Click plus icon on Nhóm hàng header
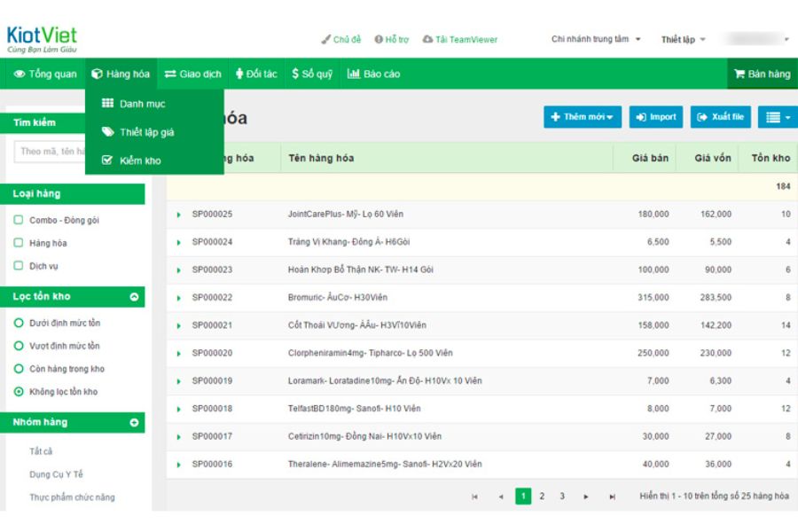Viewport: 798px width, 532px height. [x=135, y=423]
